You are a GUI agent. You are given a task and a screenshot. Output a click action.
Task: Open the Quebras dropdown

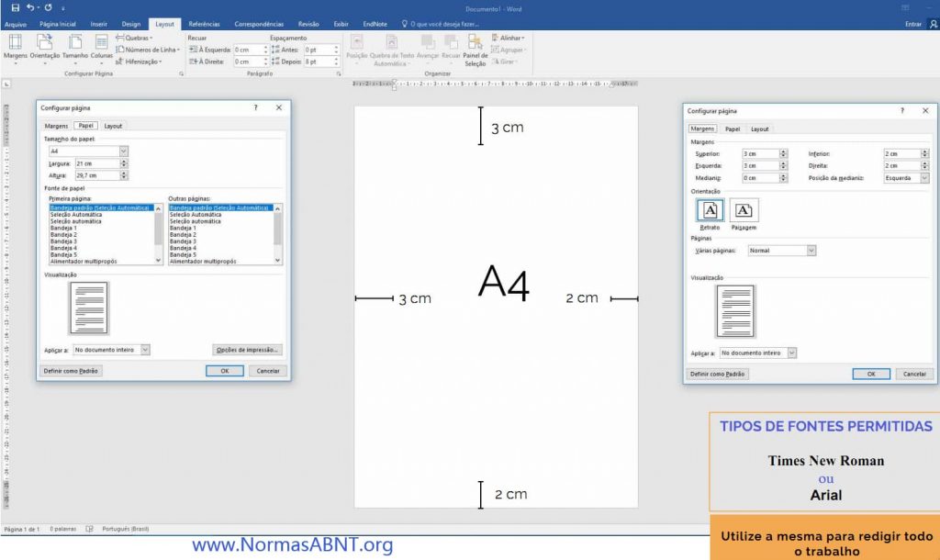(x=135, y=39)
